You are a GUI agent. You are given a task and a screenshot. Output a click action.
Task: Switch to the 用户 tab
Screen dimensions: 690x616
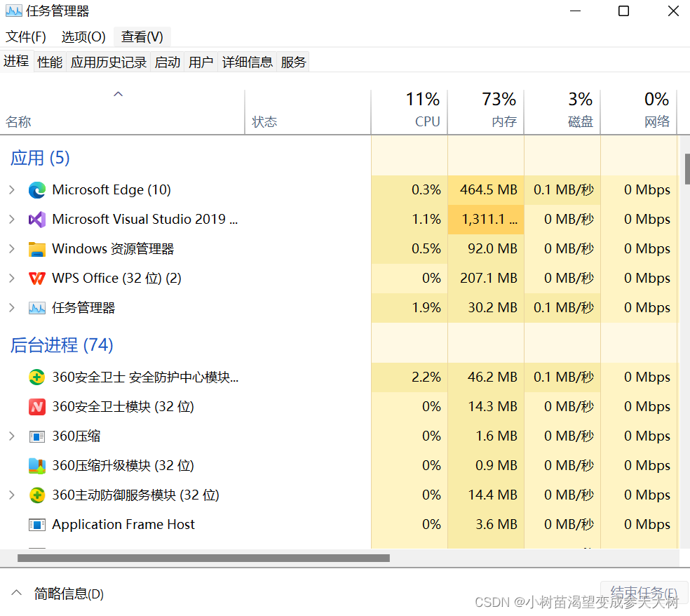[201, 62]
